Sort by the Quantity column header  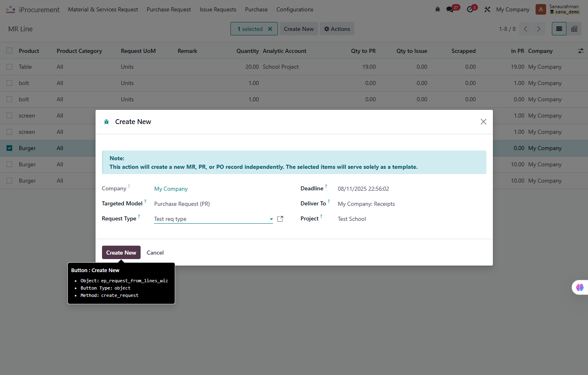pyautogui.click(x=247, y=51)
